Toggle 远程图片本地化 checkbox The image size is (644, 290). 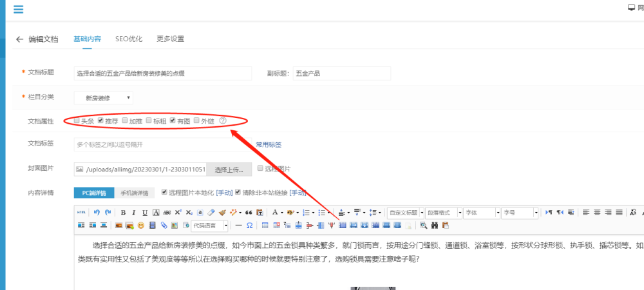point(164,192)
